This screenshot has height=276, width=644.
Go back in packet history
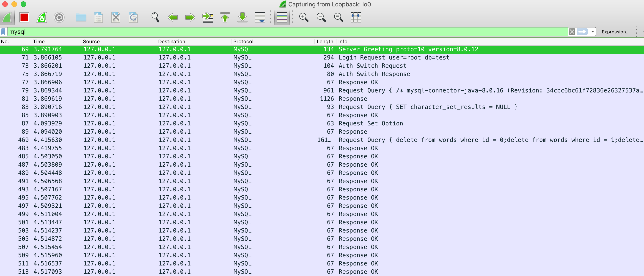tap(173, 17)
